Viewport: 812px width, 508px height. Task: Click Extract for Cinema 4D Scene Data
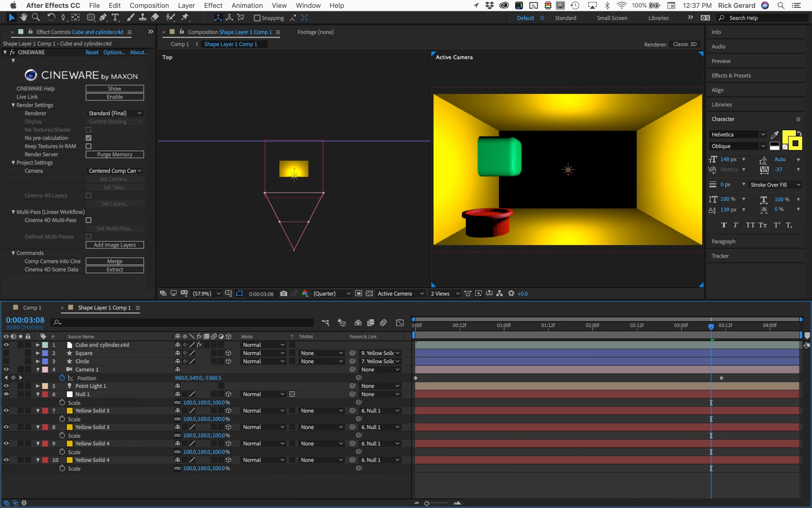tap(115, 269)
